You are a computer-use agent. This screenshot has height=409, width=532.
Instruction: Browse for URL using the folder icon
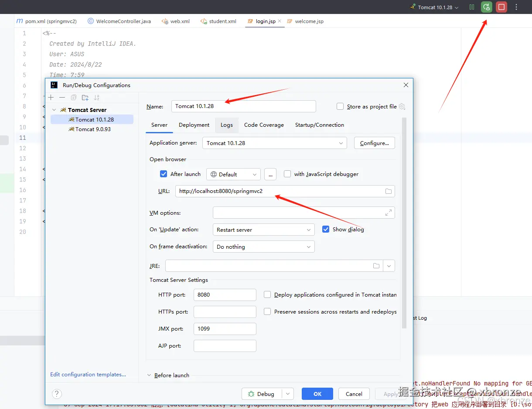(388, 191)
